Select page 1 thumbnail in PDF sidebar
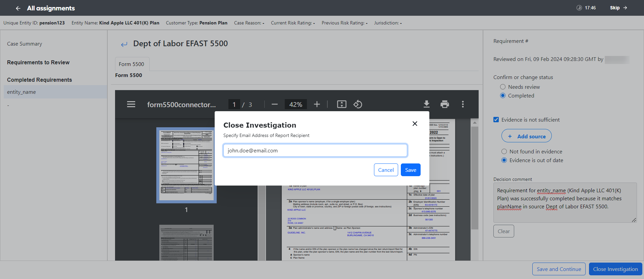This screenshot has height=279, width=644. point(186,165)
